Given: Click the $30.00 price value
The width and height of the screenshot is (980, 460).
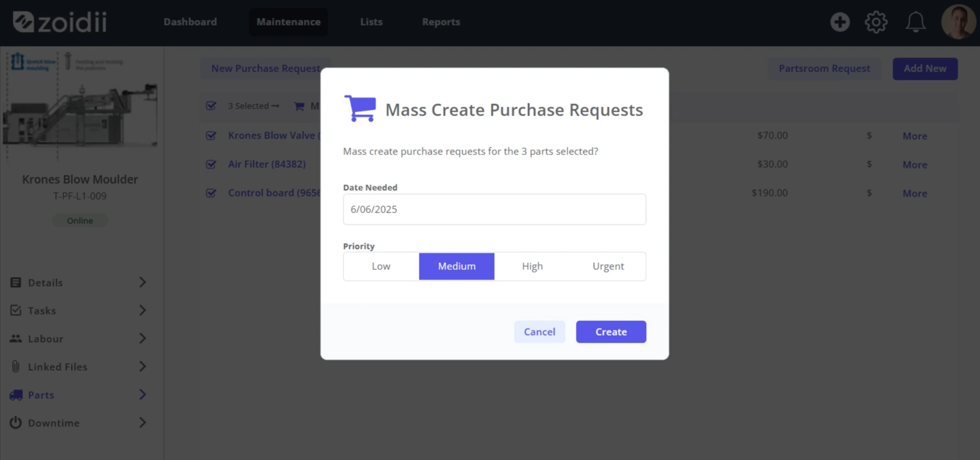Looking at the screenshot, I should coord(772,164).
